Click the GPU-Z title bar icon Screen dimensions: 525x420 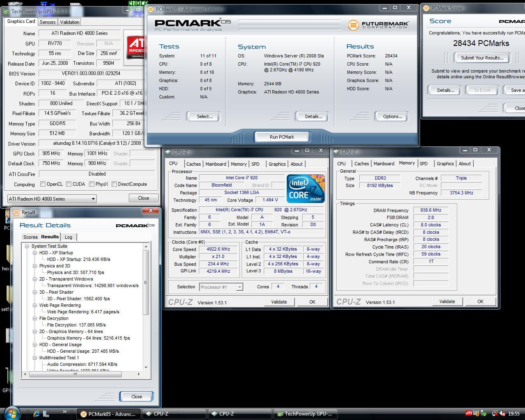click(6, 11)
